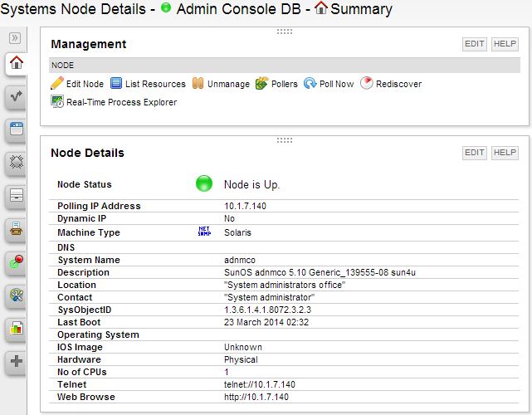532x415 pixels.
Task: Launch Real-Time Process Explorer link
Action: pos(121,102)
